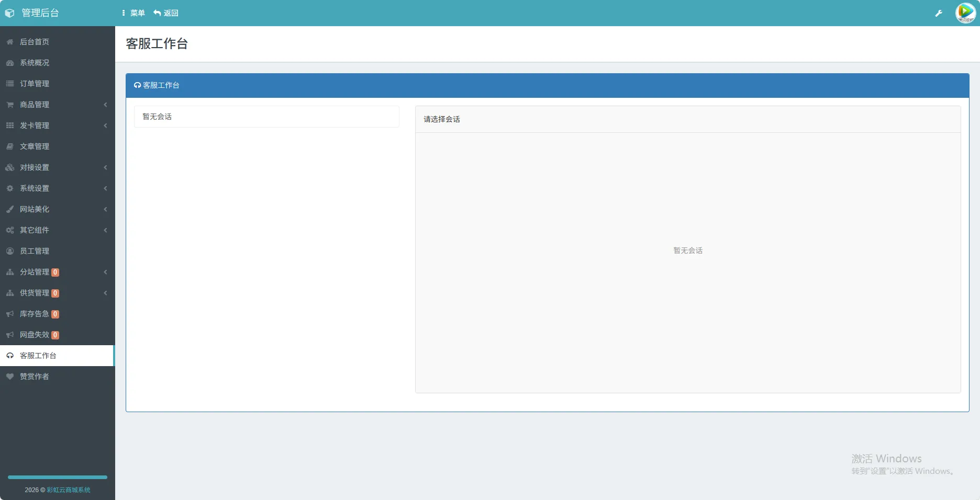The image size is (980, 500).
Task: Click the heart icon for 赞赏作者
Action: coord(10,377)
